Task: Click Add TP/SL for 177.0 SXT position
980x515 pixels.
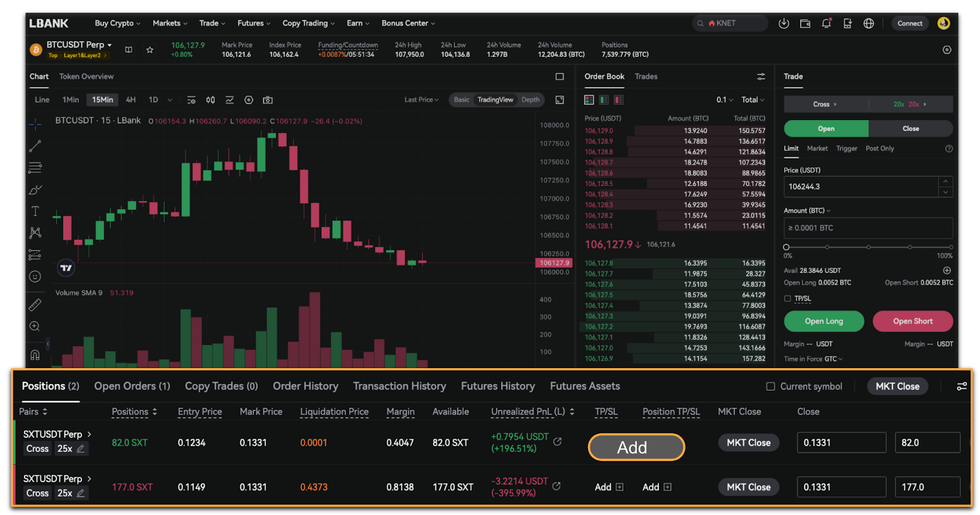Action: pos(609,487)
